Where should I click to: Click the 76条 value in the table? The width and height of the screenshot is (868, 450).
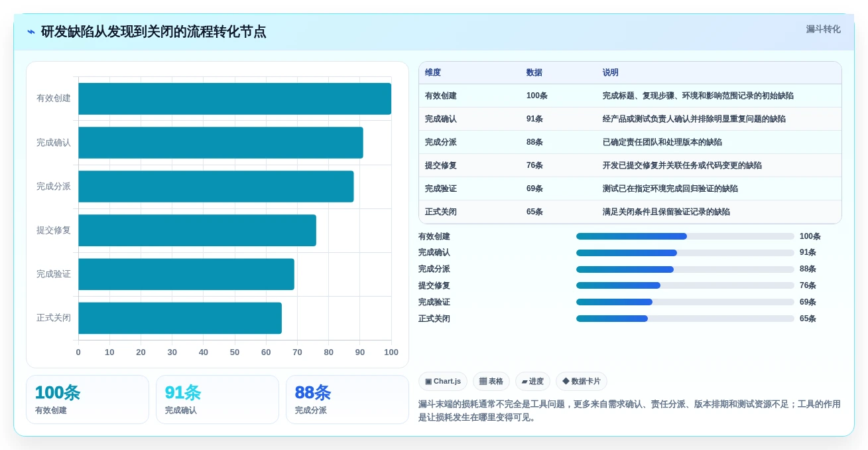(x=534, y=165)
